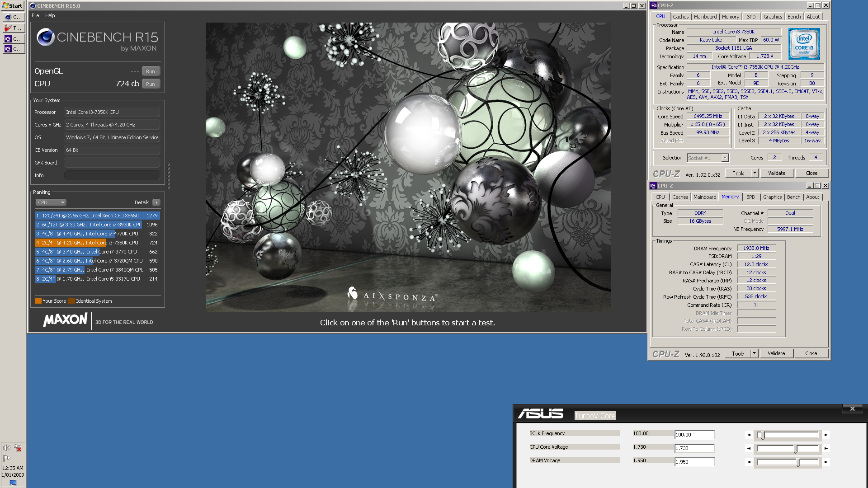Minimize the Cinebench R15 window

pyautogui.click(x=626, y=6)
